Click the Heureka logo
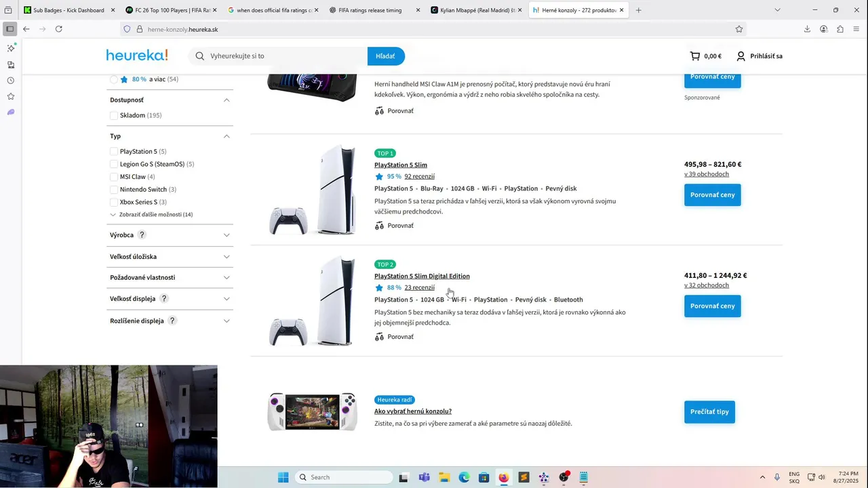 [x=137, y=56]
